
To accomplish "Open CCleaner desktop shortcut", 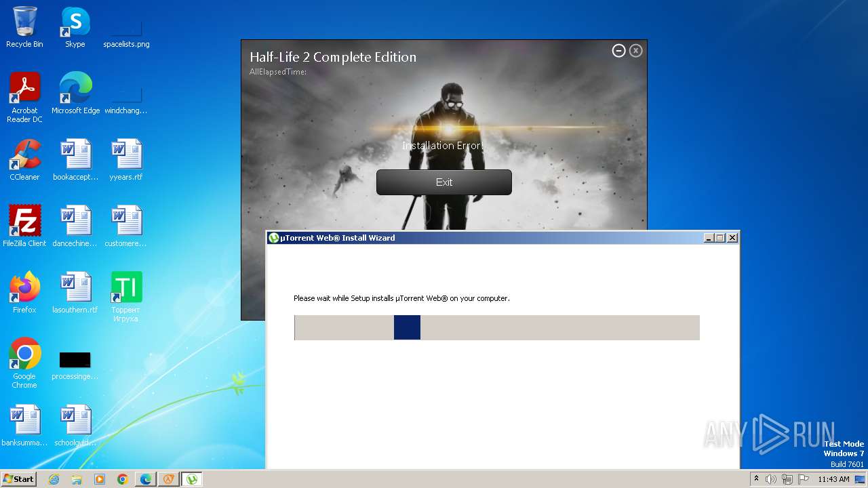I will coord(24,160).
